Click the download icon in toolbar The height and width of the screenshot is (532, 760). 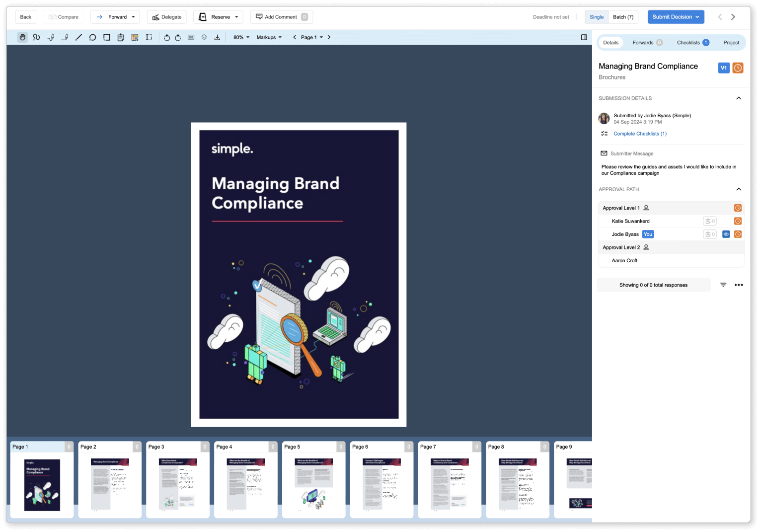coord(217,37)
